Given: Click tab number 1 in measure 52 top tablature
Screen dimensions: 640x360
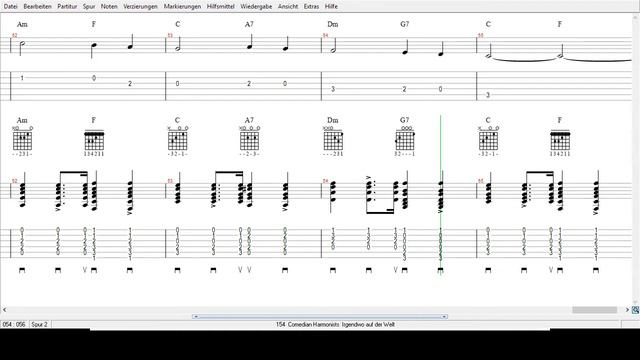Looking at the screenshot, I should 22,78.
